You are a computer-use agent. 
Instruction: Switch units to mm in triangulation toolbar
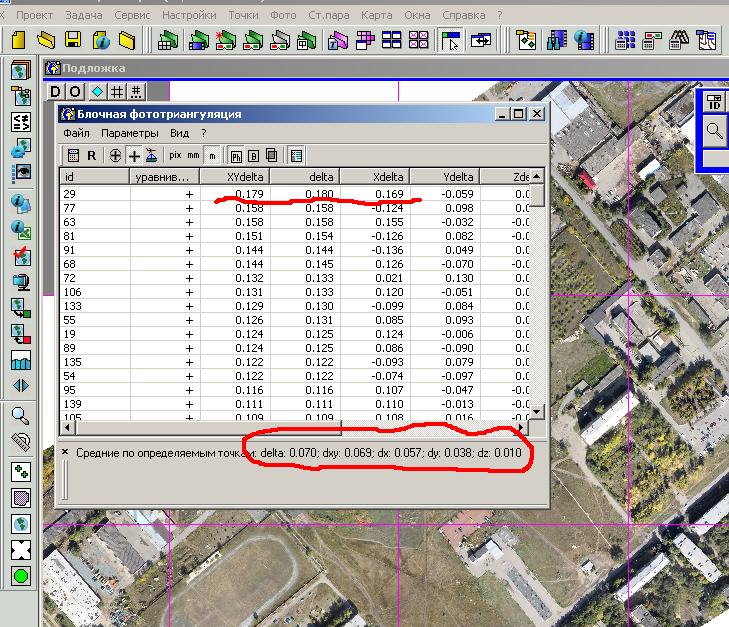(194, 155)
